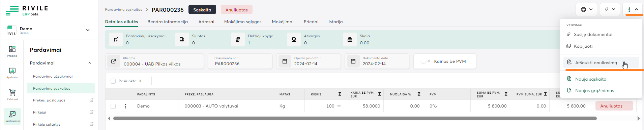The image size is (644, 130).
Task: Click the Anuliuotas badge in header
Action: coord(237,10)
